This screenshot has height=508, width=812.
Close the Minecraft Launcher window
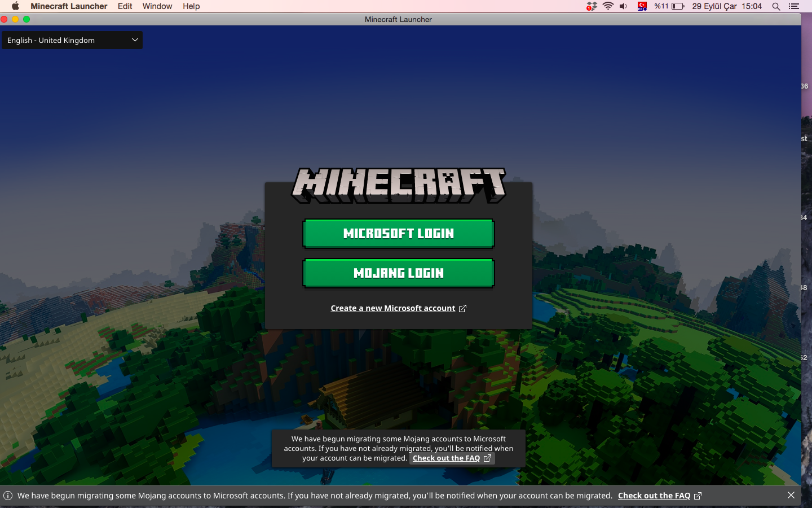click(5, 19)
